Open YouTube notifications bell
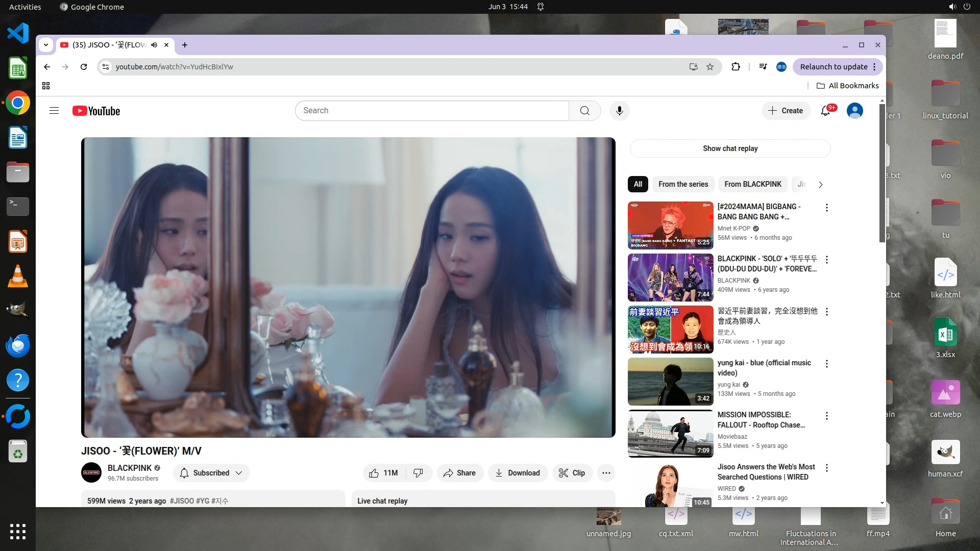The width and height of the screenshot is (980, 551). (825, 111)
